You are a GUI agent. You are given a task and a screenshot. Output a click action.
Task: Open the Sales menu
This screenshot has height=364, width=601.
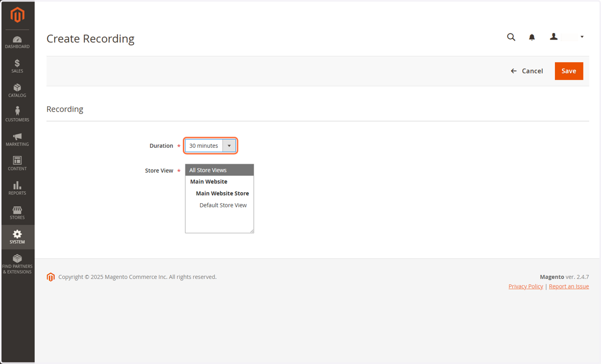(18, 66)
